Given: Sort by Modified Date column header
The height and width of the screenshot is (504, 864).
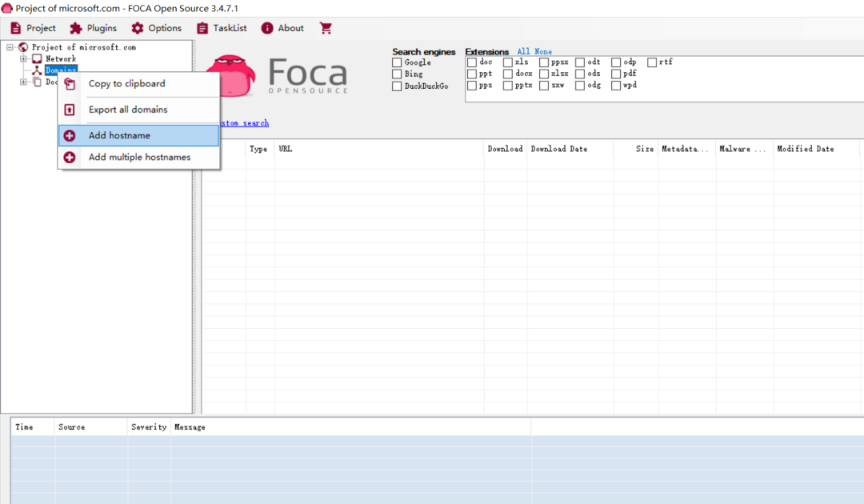Looking at the screenshot, I should pyautogui.click(x=816, y=149).
